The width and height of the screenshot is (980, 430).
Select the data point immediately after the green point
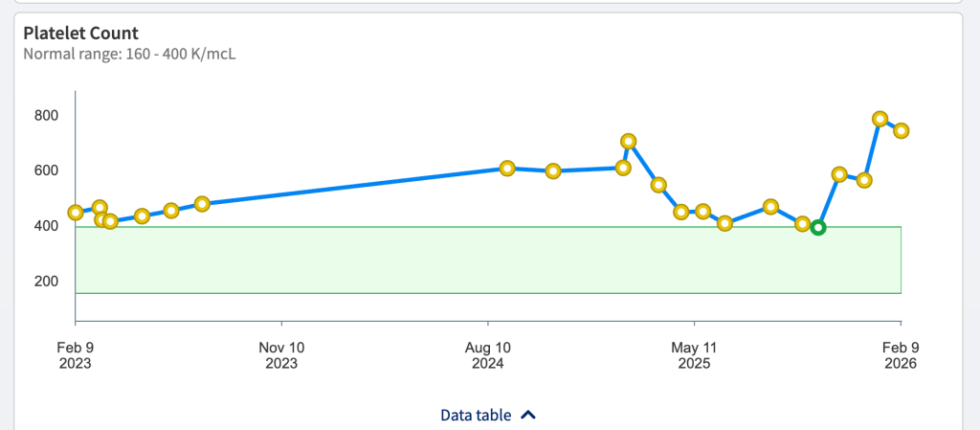839,174
